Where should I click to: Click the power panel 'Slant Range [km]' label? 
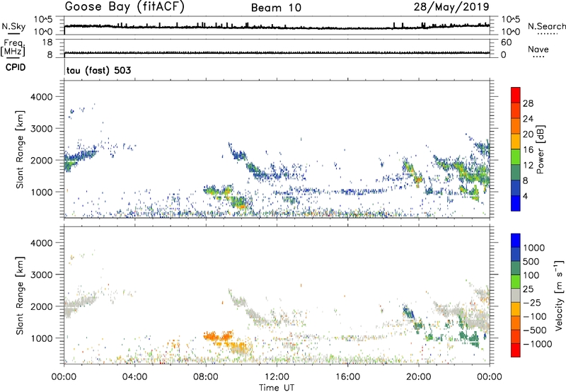pos(20,149)
